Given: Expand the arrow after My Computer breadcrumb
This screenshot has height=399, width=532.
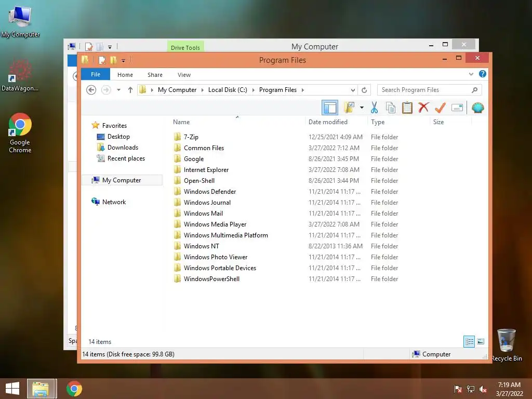Looking at the screenshot, I should click(x=202, y=90).
